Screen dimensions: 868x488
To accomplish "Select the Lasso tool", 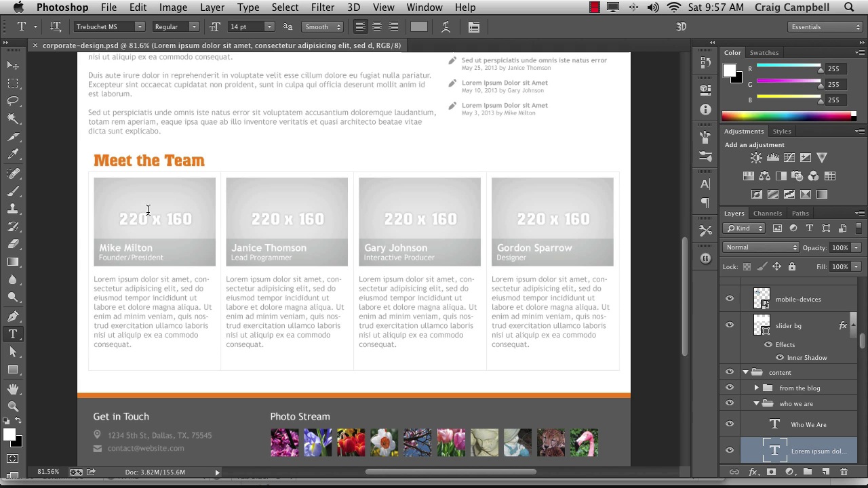I will click(13, 101).
